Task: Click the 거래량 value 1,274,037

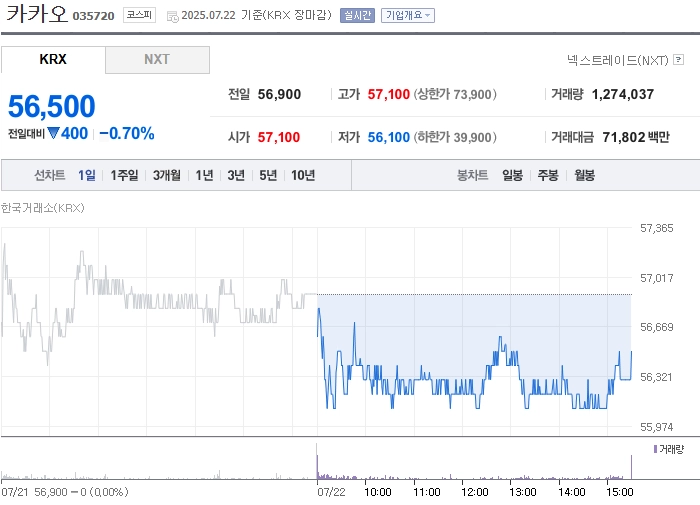Action: pyautogui.click(x=623, y=94)
